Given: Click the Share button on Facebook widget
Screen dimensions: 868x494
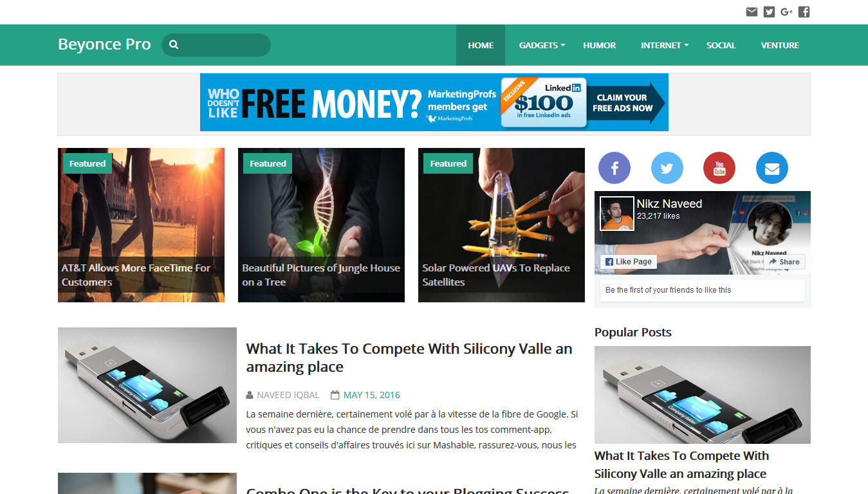Looking at the screenshot, I should [784, 262].
